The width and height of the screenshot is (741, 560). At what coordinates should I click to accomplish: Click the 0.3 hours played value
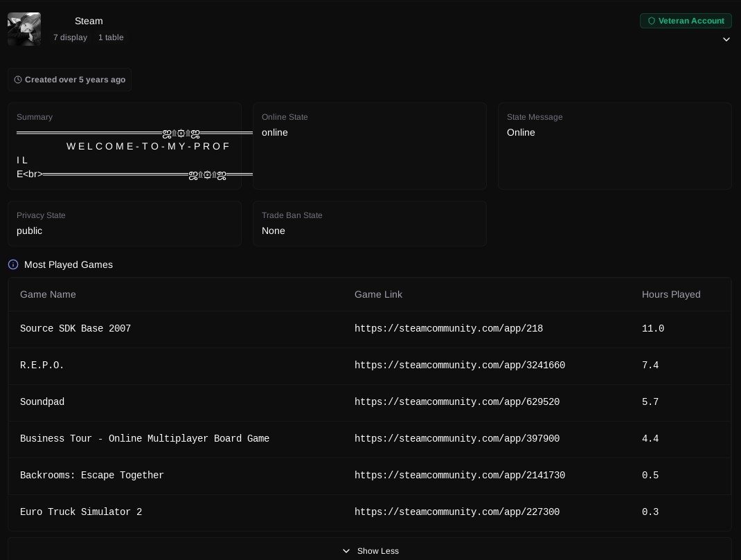[650, 512]
